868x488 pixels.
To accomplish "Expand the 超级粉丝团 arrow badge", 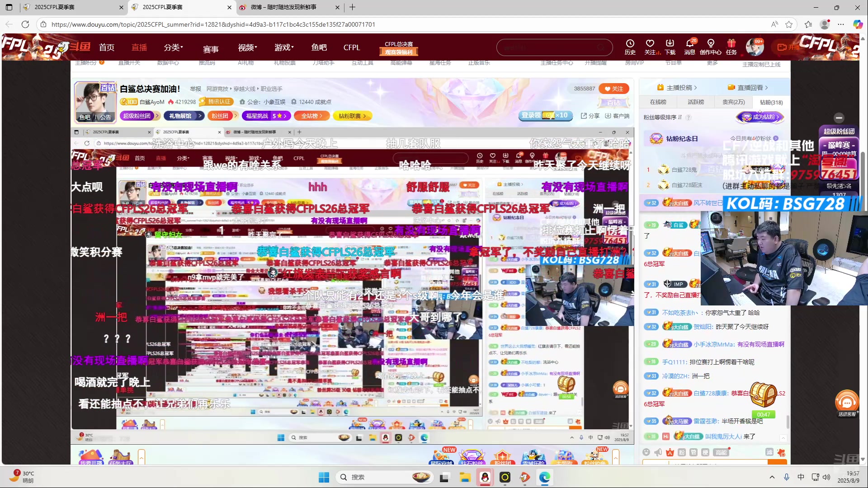I will (x=140, y=116).
